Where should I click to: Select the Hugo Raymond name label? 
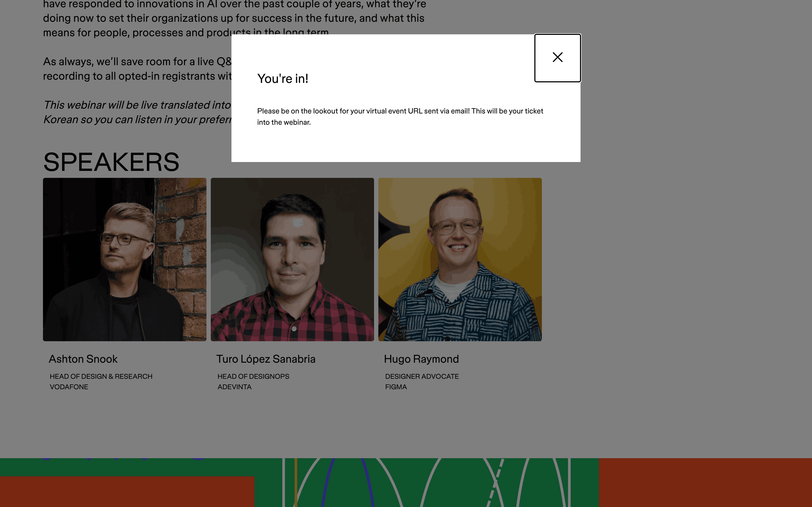[421, 359]
